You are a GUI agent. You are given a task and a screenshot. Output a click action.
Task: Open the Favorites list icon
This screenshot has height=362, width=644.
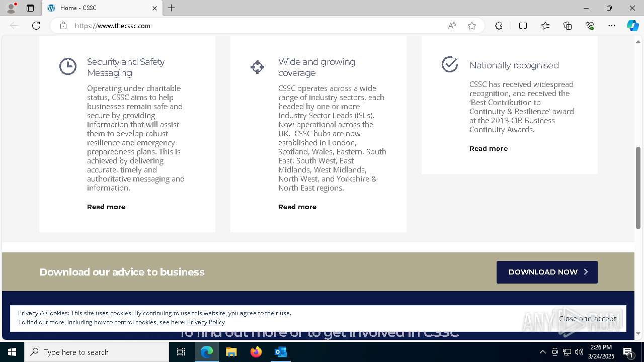coord(545,26)
